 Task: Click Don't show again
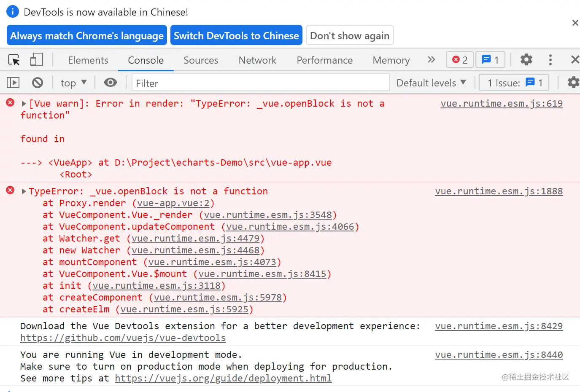coord(350,35)
